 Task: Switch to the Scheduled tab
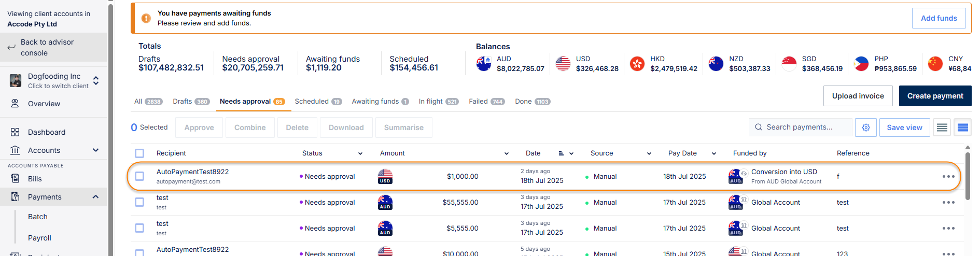317,102
